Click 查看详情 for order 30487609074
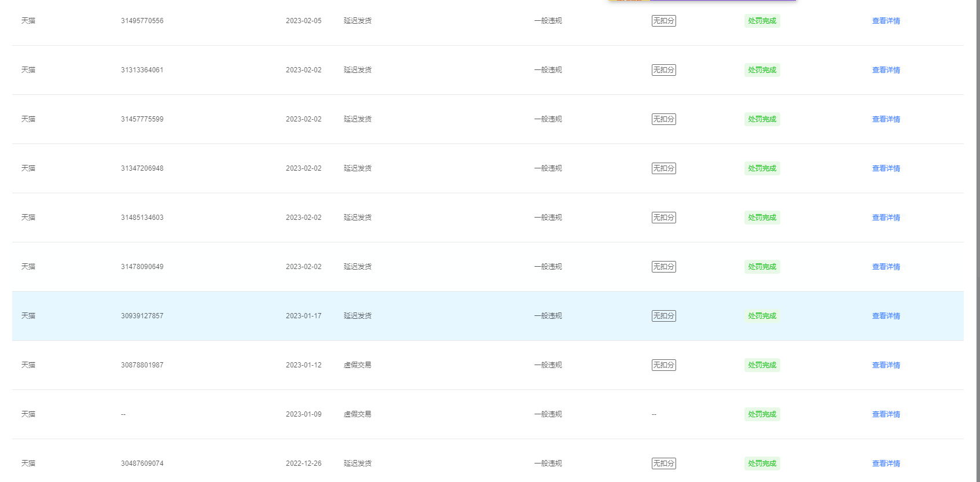This screenshot has width=980, height=482. tap(886, 463)
